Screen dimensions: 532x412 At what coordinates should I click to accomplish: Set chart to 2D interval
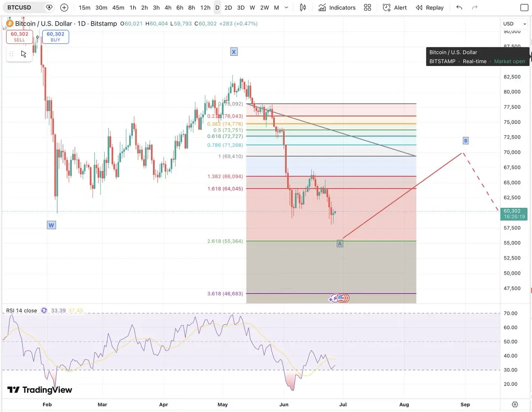[x=228, y=8]
